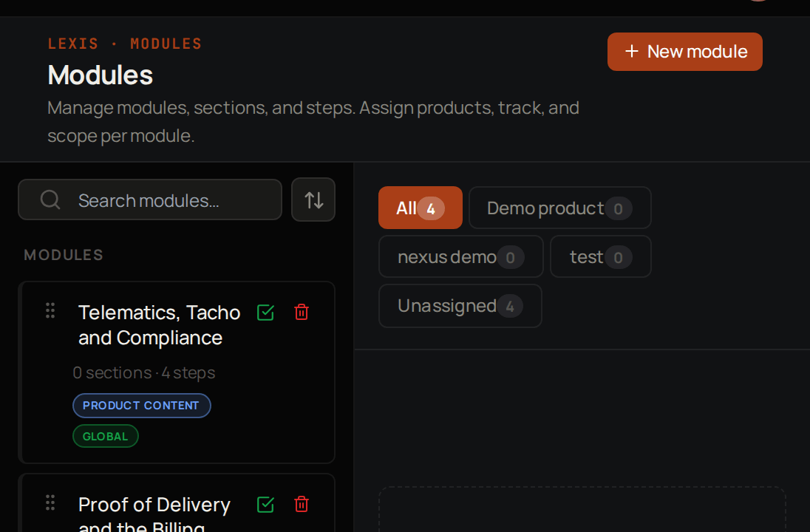Screen dimensions: 810x532
Task: Click the New module button
Action: click(684, 52)
